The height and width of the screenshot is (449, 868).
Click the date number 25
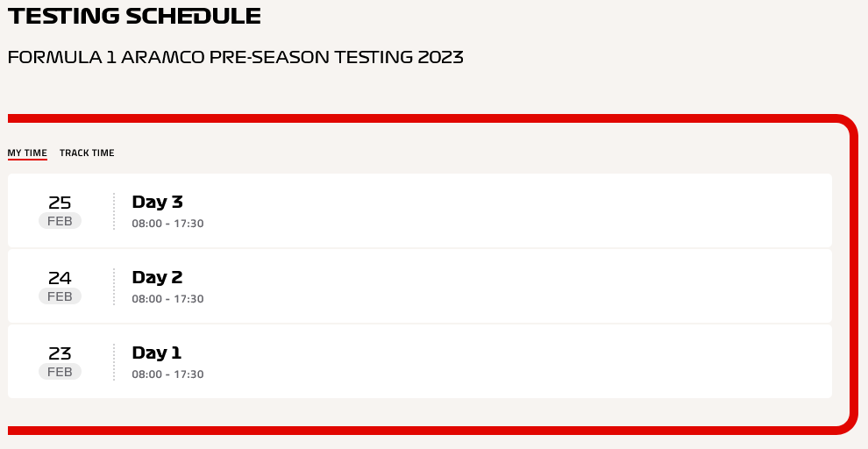(x=60, y=203)
